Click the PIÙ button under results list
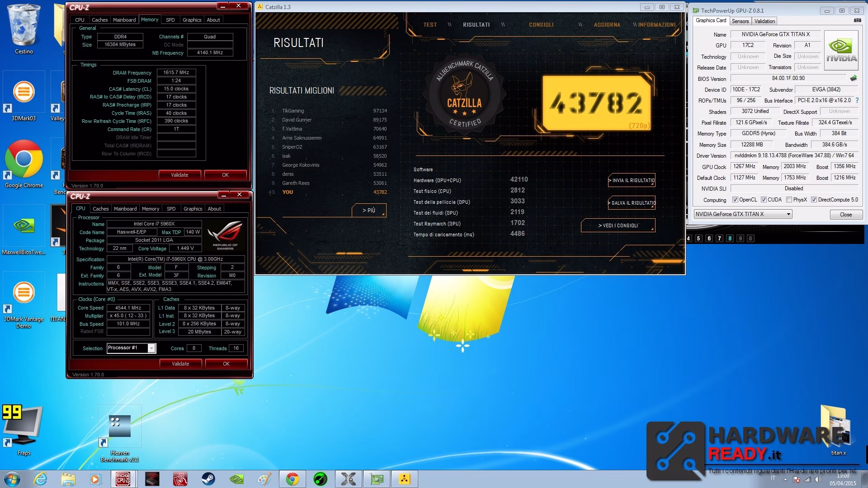 coord(369,210)
